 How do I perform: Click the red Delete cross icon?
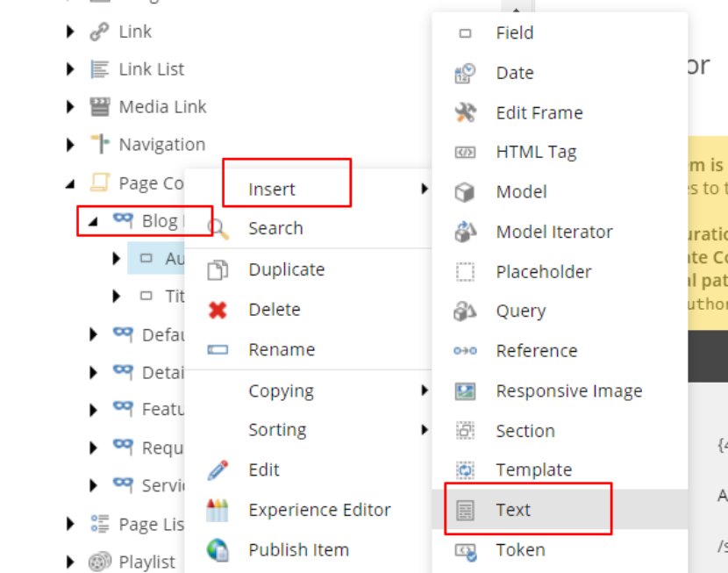(x=218, y=310)
